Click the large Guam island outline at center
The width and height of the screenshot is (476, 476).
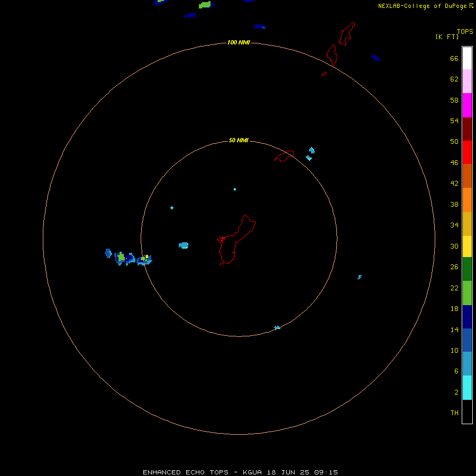pyautogui.click(x=236, y=240)
